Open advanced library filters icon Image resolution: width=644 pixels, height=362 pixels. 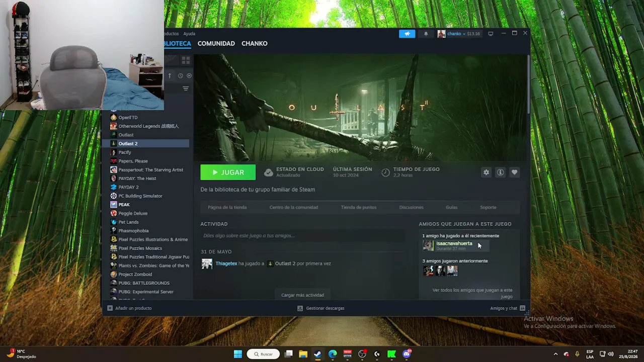pos(186,88)
